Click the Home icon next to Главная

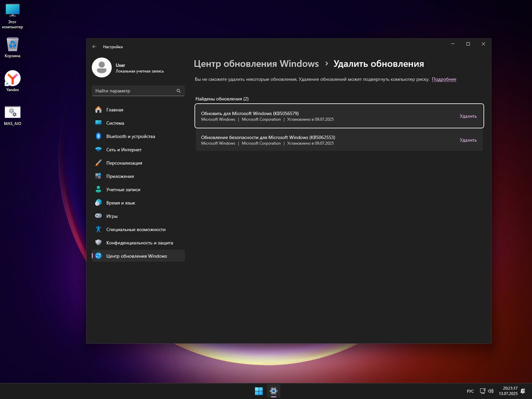click(x=98, y=109)
